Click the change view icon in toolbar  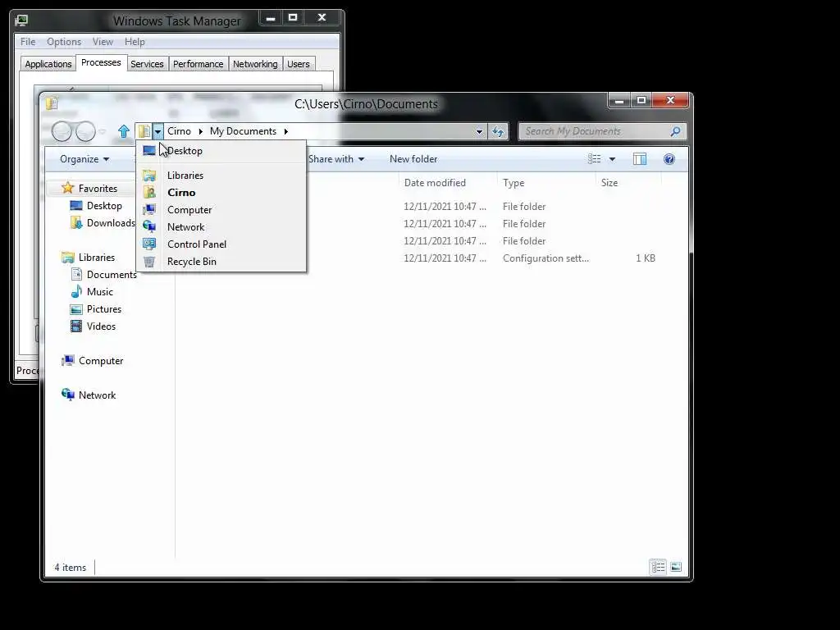tap(594, 159)
